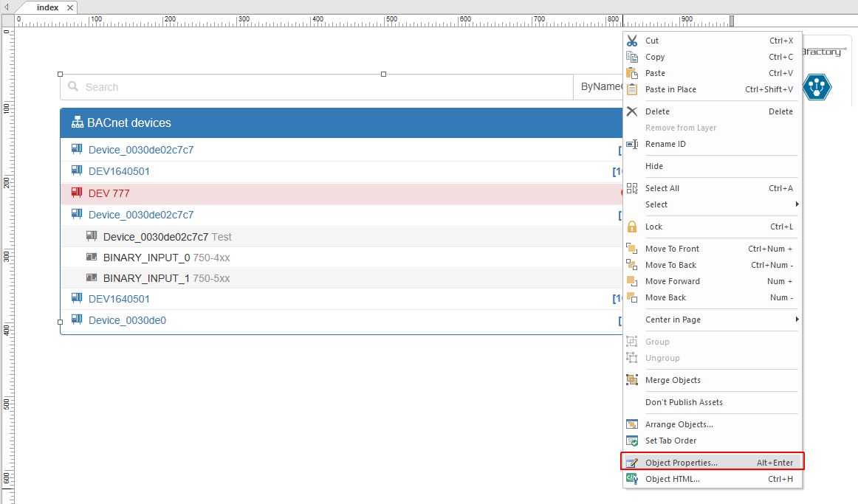Click the Set Tab Order icon
Viewport: 858px width, 504px height.
[632, 441]
